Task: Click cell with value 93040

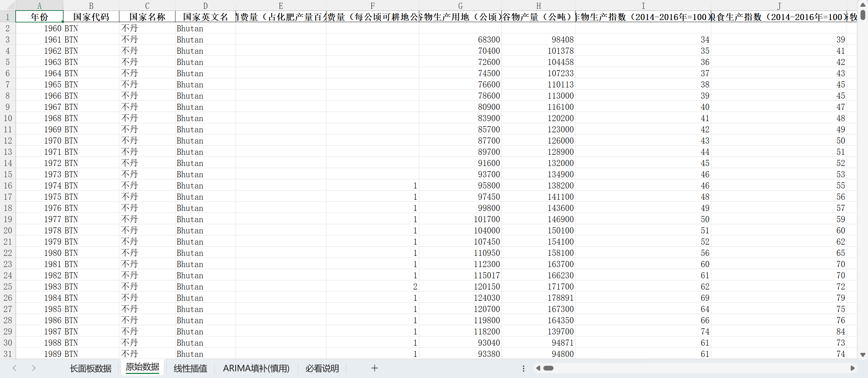Action: coord(460,343)
